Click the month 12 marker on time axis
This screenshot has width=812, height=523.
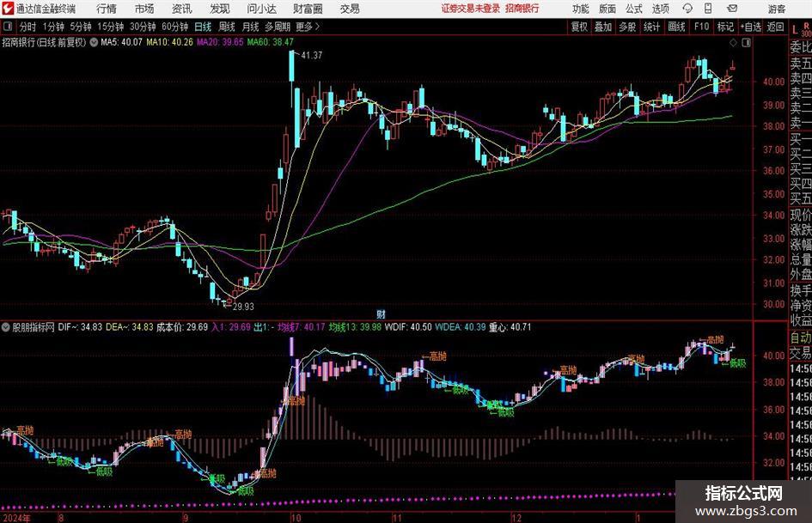point(516,518)
